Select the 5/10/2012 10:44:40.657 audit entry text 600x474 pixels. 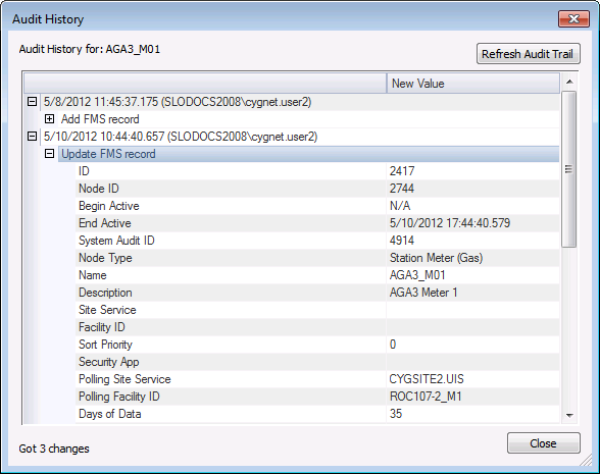(180, 137)
